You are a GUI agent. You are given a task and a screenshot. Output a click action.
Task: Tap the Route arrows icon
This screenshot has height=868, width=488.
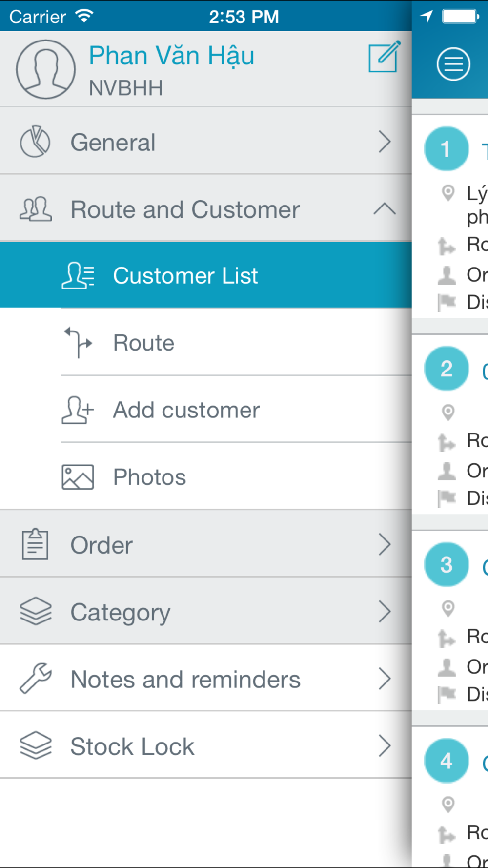[x=78, y=343]
